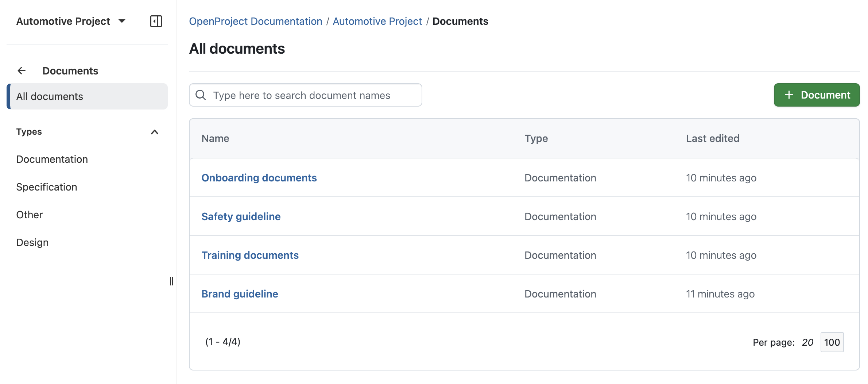Image resolution: width=868 pixels, height=384 pixels.
Task: Select All documents in the sidebar
Action: coord(50,96)
